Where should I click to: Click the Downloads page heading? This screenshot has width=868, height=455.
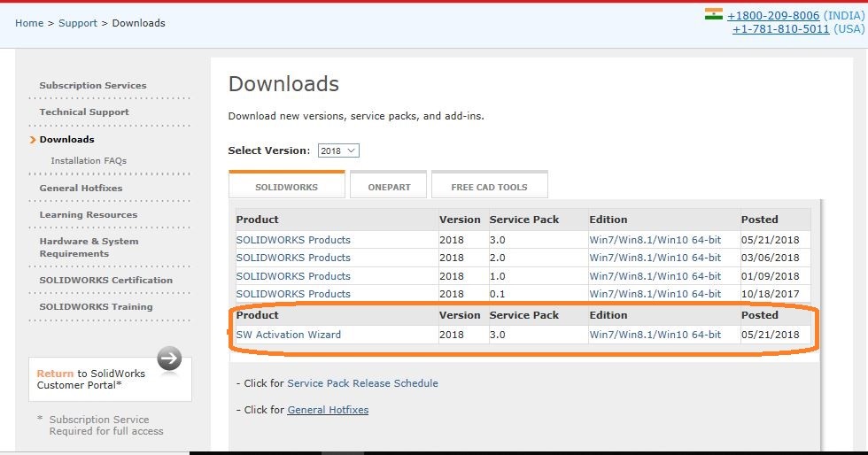click(x=283, y=83)
